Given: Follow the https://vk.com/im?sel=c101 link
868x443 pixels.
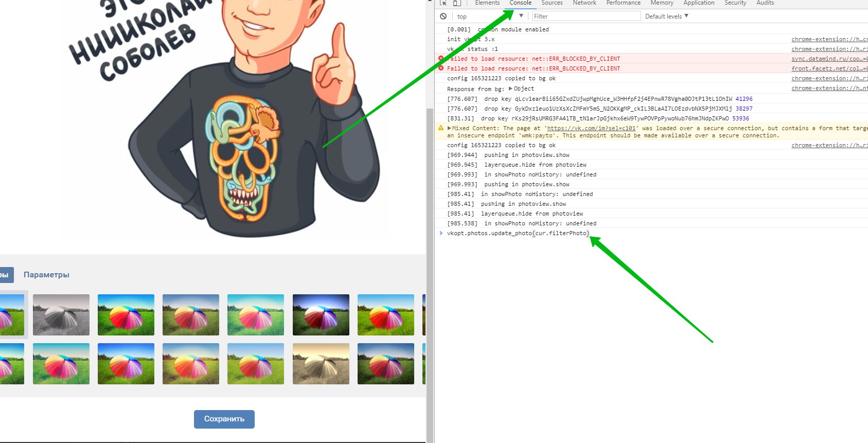Looking at the screenshot, I should (592, 128).
